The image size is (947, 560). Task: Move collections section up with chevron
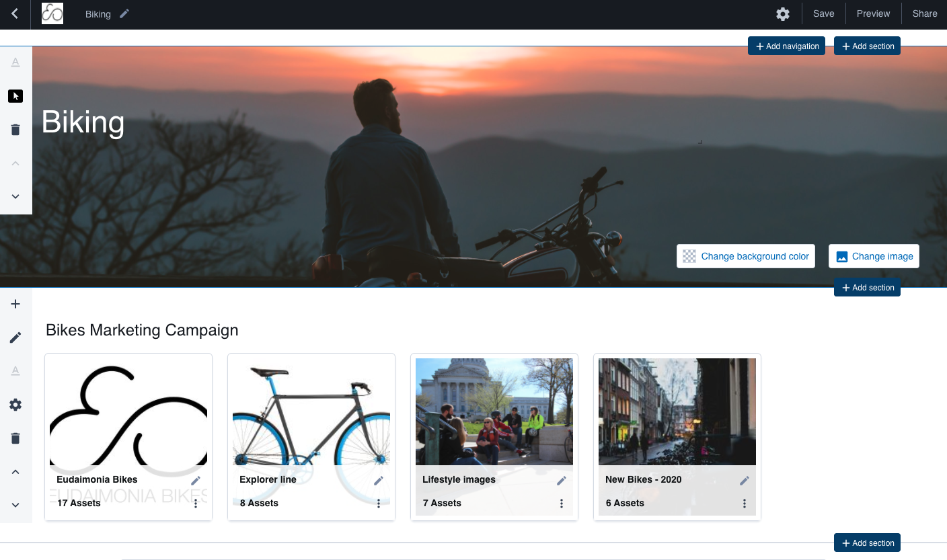(15, 472)
